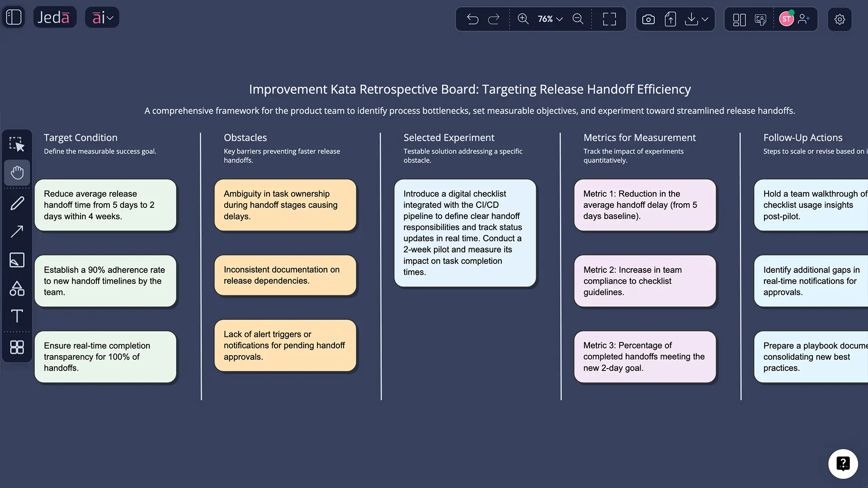Viewport: 868px width, 488px height.
Task: Open the download options chevron
Action: click(705, 19)
